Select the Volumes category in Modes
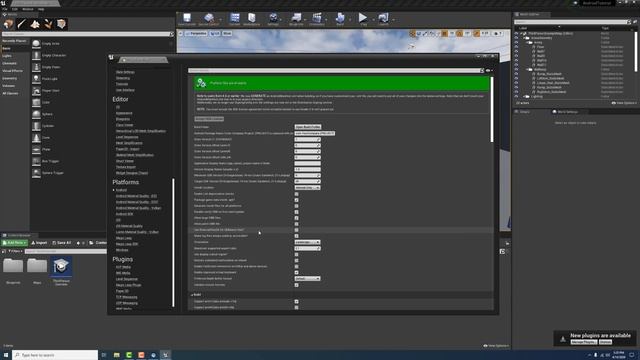 tap(9, 86)
